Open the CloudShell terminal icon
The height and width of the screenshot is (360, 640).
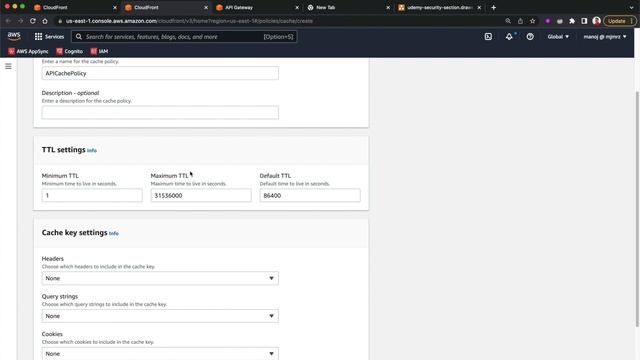click(x=488, y=37)
